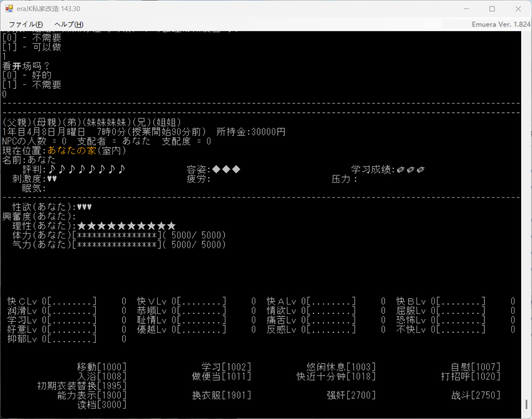The height and width of the screenshot is (419, 532).
Task: Open 能力表示[1900] ability display
Action: pos(92,395)
